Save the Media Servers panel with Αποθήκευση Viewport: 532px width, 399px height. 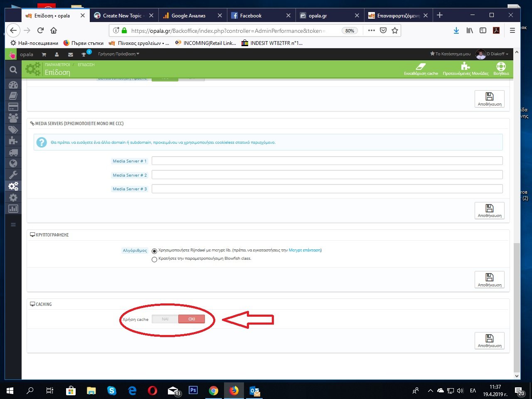(490, 211)
